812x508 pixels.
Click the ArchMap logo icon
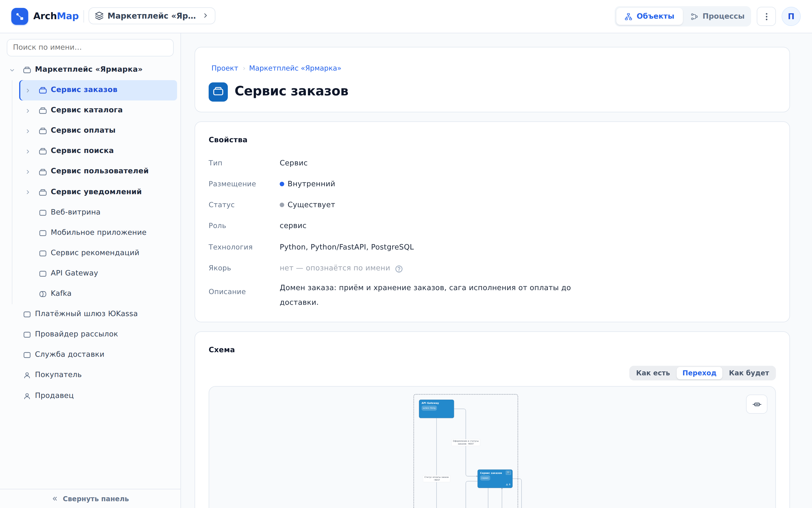click(x=19, y=16)
